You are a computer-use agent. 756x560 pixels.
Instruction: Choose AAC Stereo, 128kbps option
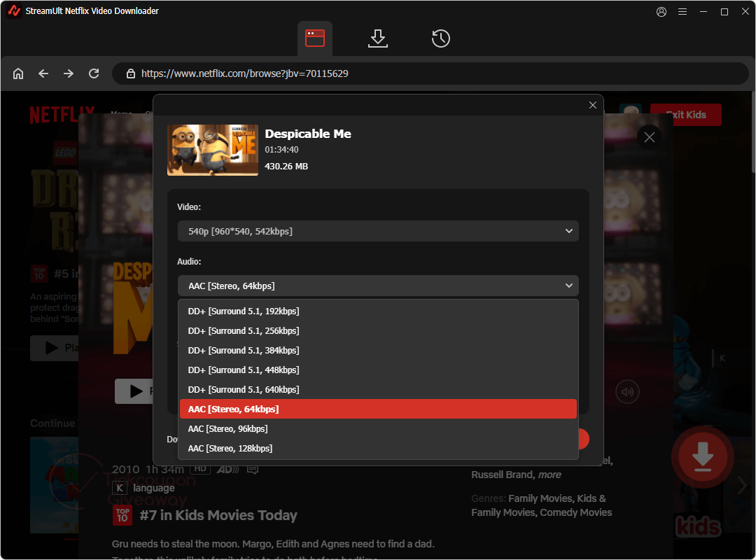(378, 449)
